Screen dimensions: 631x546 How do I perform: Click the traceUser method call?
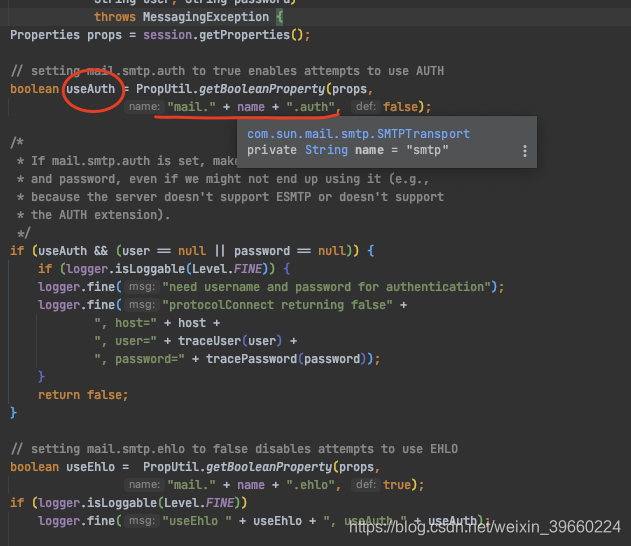(x=209, y=341)
